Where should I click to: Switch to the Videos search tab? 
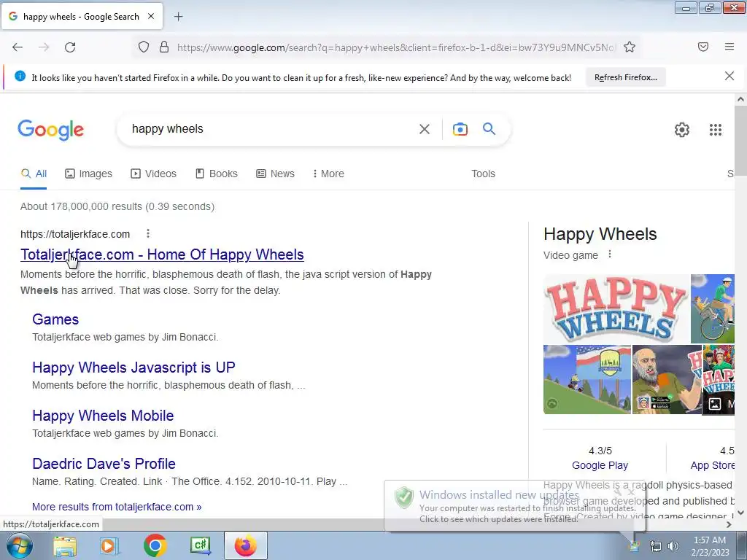(x=153, y=174)
